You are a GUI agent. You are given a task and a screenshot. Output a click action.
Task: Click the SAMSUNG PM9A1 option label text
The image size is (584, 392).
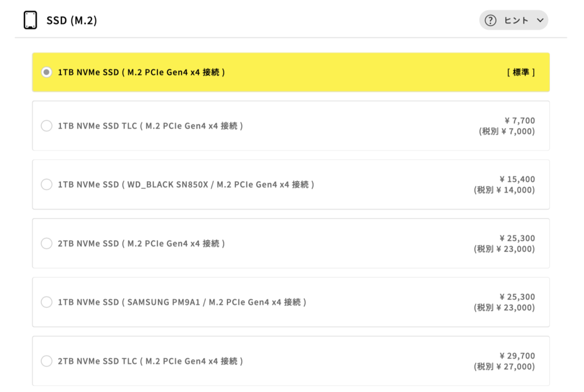(x=182, y=302)
